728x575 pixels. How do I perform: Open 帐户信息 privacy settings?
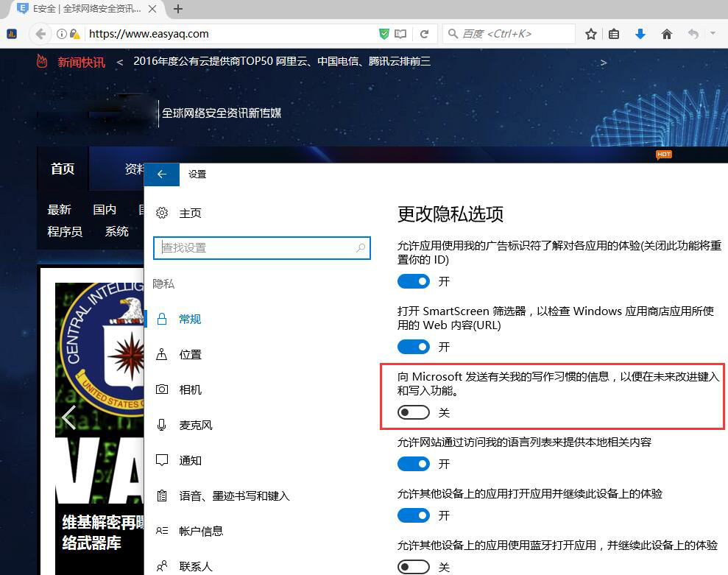(x=201, y=531)
